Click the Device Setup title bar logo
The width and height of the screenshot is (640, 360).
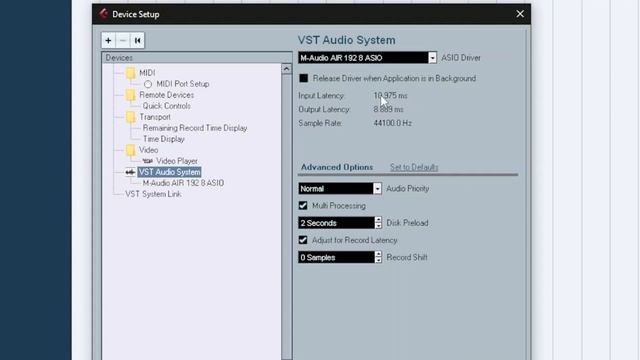pyautogui.click(x=103, y=14)
